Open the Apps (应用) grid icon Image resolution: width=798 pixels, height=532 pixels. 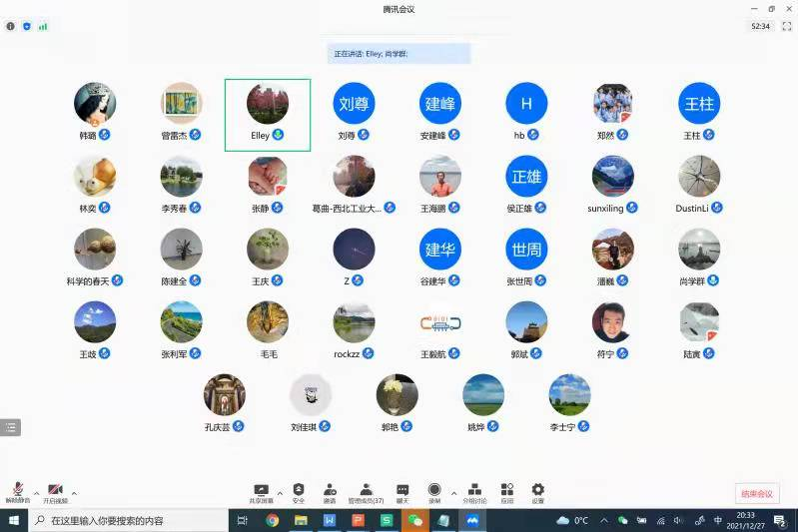click(507, 491)
